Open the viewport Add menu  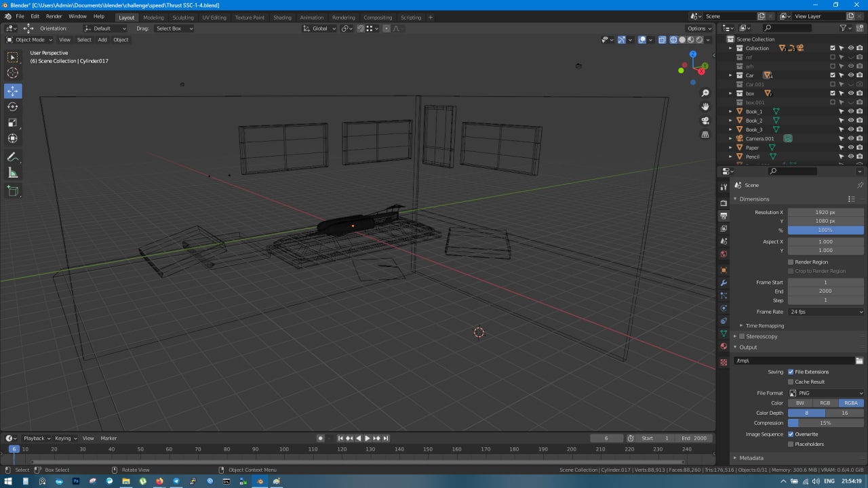[x=102, y=39]
